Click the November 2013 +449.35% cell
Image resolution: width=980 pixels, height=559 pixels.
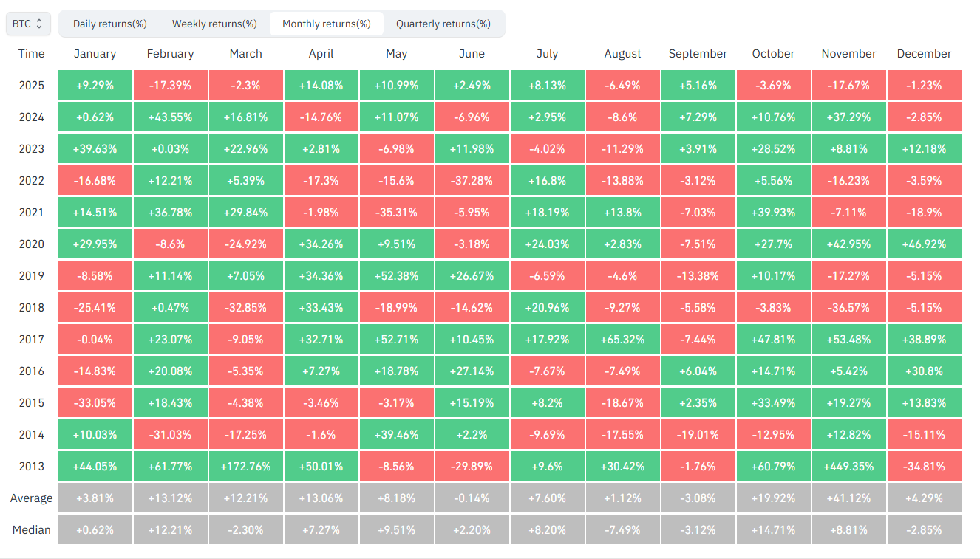pyautogui.click(x=848, y=467)
